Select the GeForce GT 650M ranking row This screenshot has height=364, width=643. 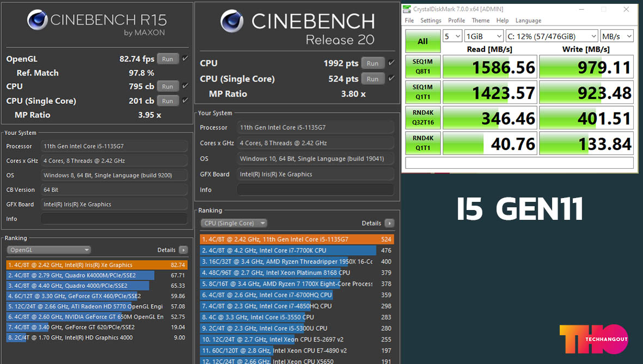tap(97, 317)
